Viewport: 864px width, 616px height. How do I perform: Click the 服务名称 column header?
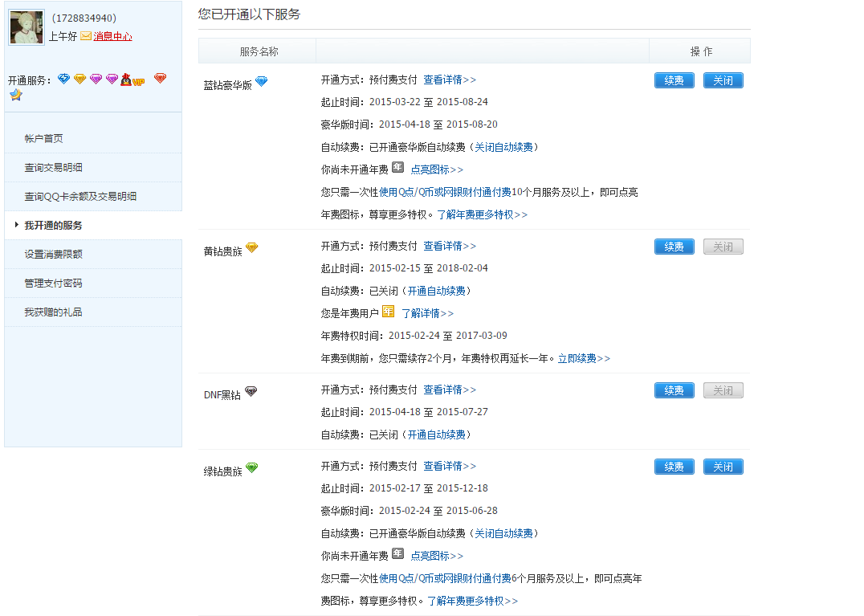[259, 51]
